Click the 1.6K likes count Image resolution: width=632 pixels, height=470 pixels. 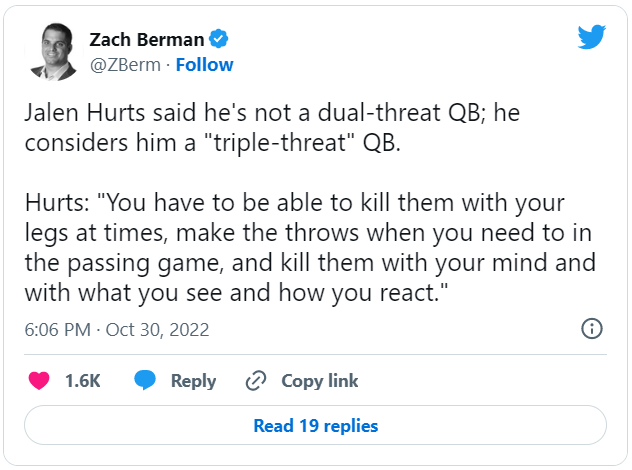tap(82, 380)
